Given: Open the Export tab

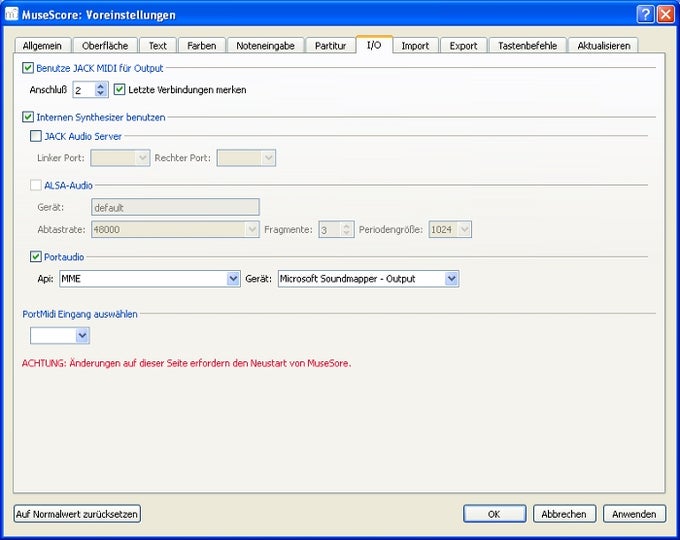Looking at the screenshot, I should tap(463, 46).
